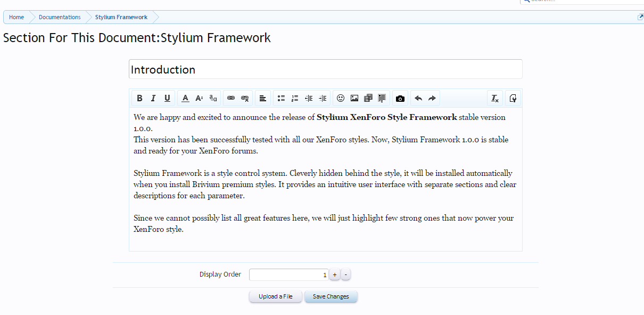Click the page heading 'Section For This Document:Stylium Framework'
644x315 pixels.
[137, 38]
